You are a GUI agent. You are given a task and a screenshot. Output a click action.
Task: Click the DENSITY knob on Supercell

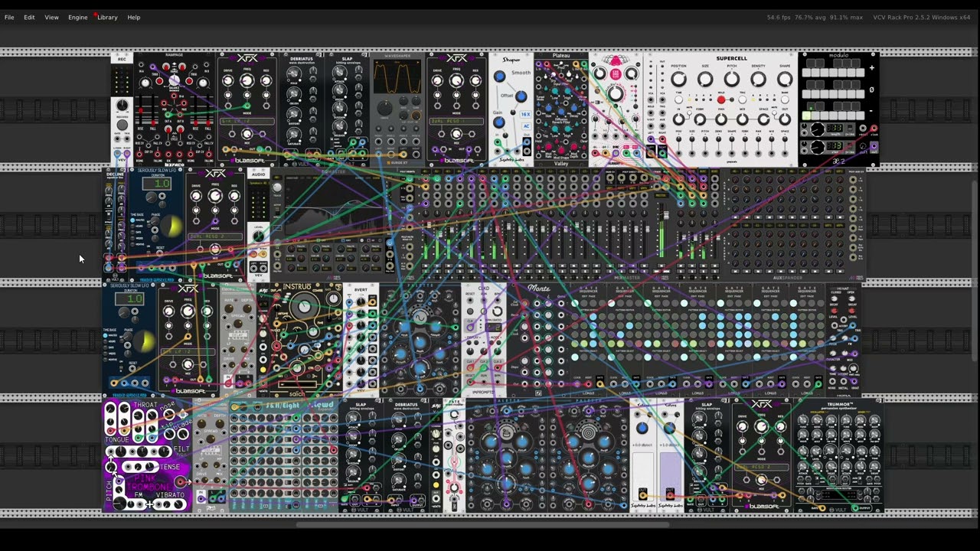pyautogui.click(x=759, y=80)
